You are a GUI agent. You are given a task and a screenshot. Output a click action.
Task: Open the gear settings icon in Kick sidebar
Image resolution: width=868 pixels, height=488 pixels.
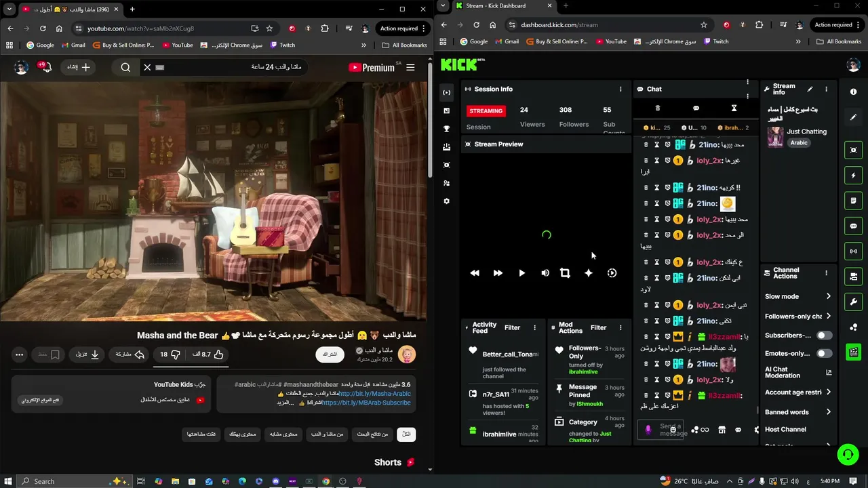point(446,201)
